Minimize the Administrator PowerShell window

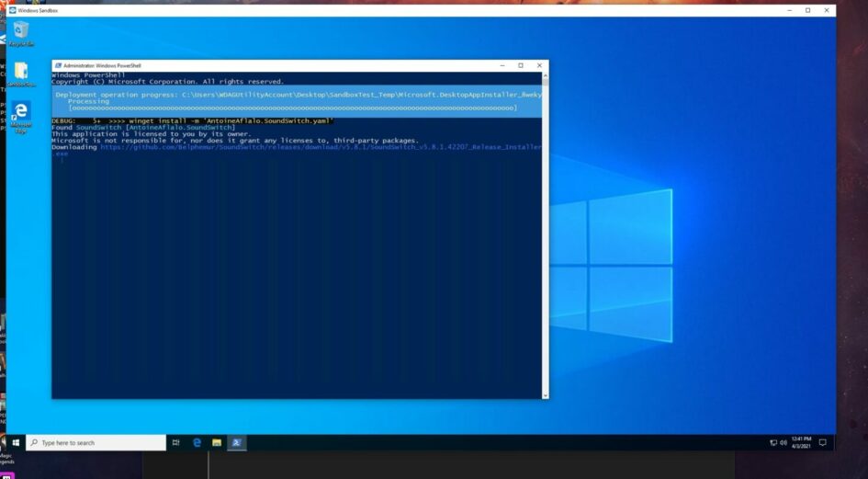502,65
